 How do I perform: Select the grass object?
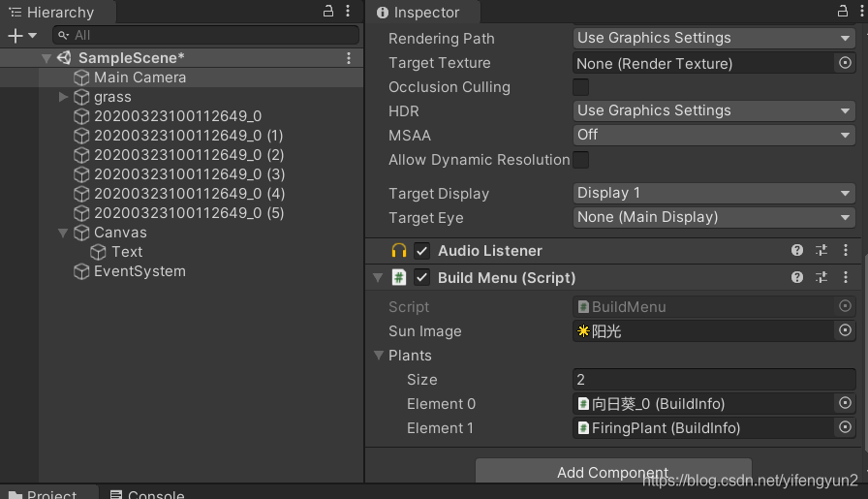pos(112,97)
